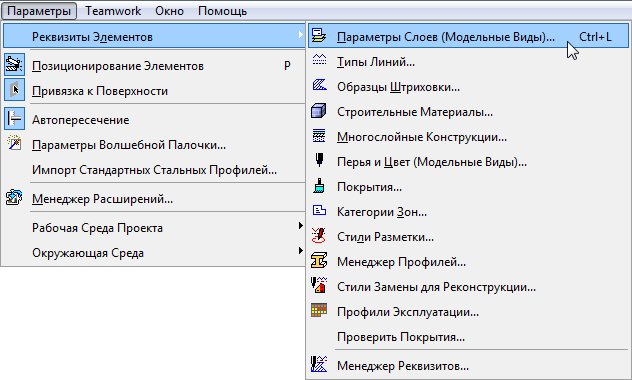Click Стили Разметки text

(x=385, y=237)
